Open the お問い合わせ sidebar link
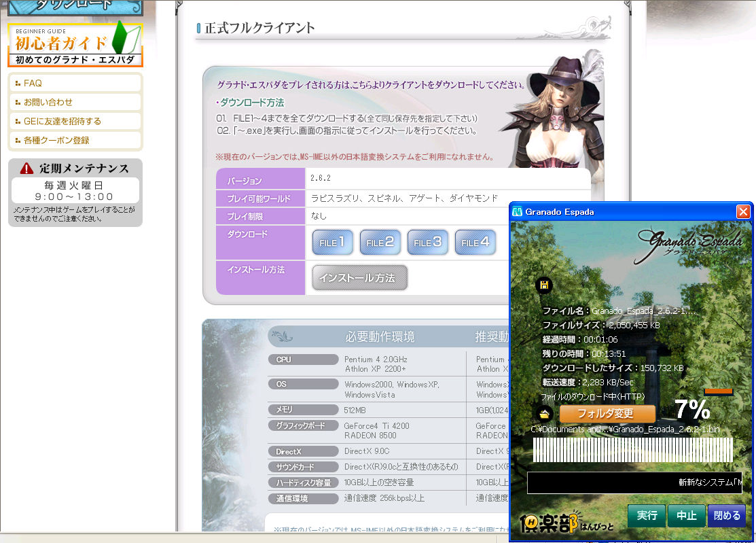The image size is (756, 543). coord(75,102)
